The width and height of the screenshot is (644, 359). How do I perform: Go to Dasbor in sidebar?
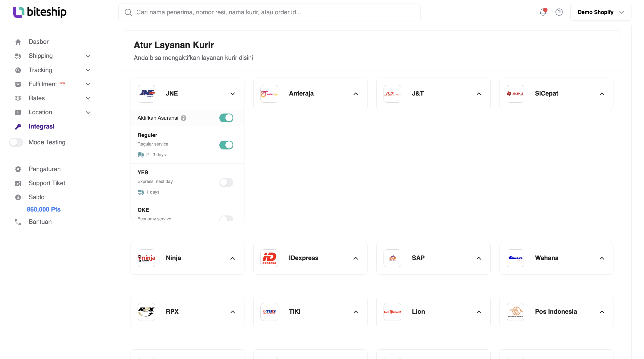coord(38,42)
